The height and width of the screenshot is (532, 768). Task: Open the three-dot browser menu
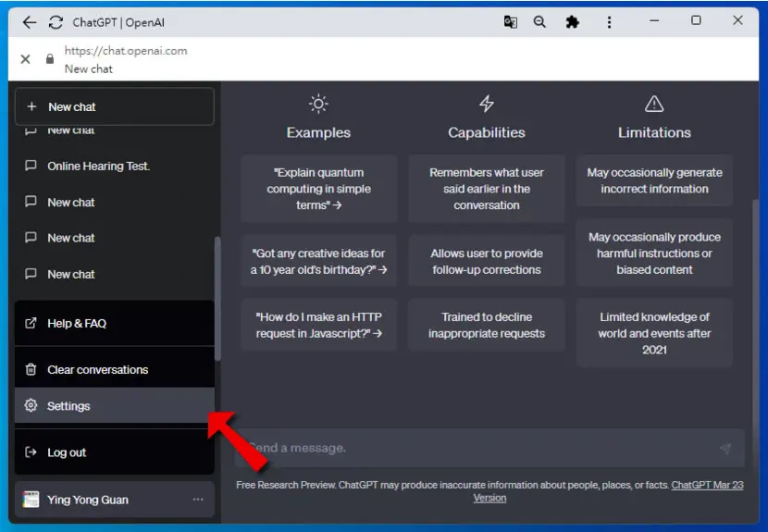(x=609, y=22)
